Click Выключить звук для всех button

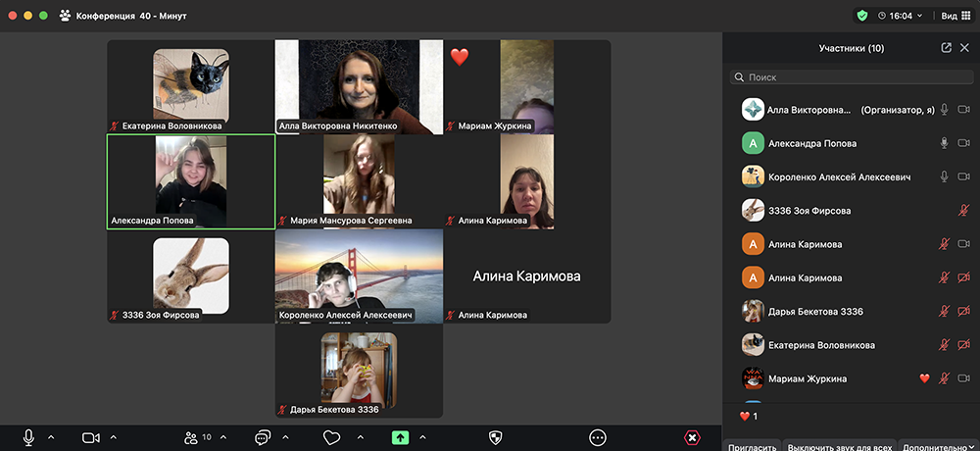pos(840,446)
